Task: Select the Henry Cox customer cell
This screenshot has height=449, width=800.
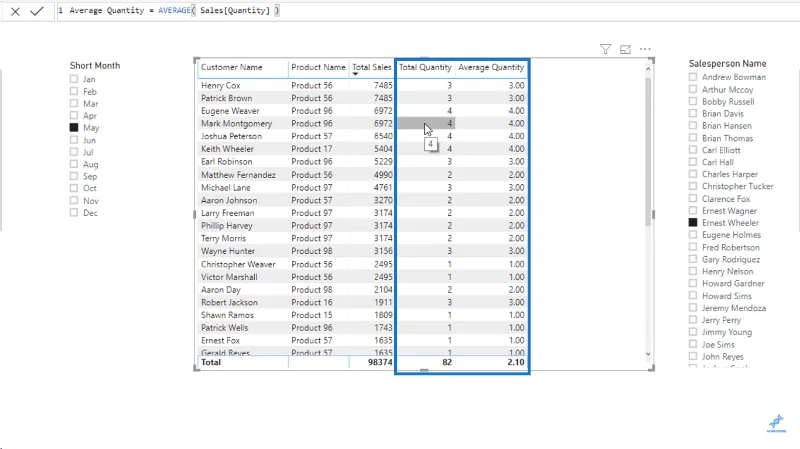Action: [x=220, y=85]
